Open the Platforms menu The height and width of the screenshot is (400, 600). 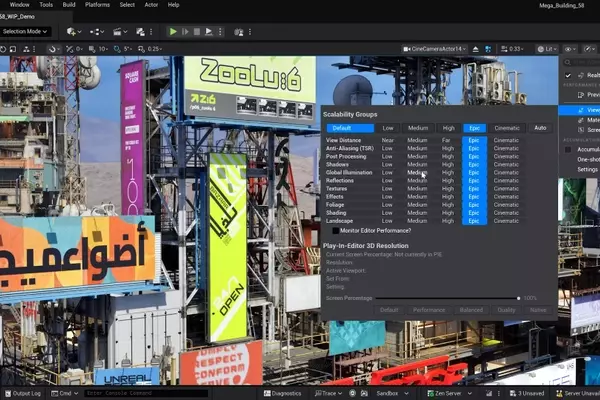pyautogui.click(x=97, y=5)
